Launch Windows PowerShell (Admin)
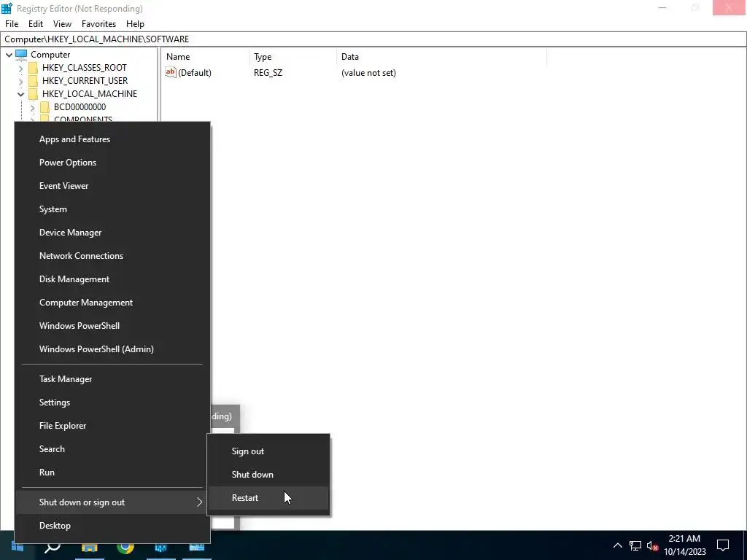Image resolution: width=747 pixels, height=560 pixels. coord(112,349)
